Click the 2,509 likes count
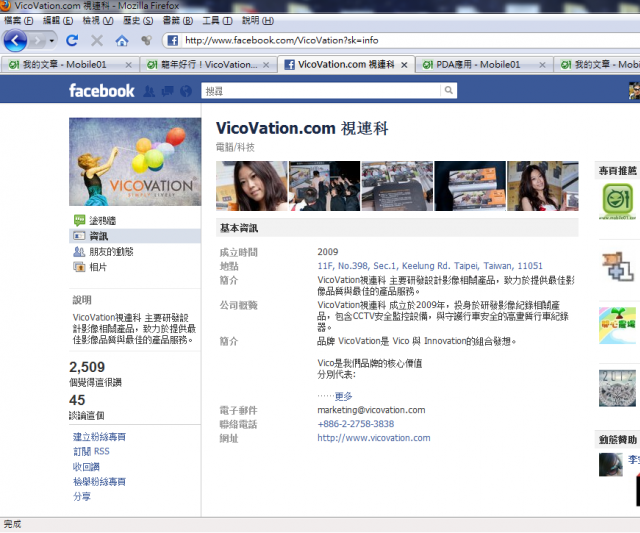The image size is (640, 533). coord(87,367)
